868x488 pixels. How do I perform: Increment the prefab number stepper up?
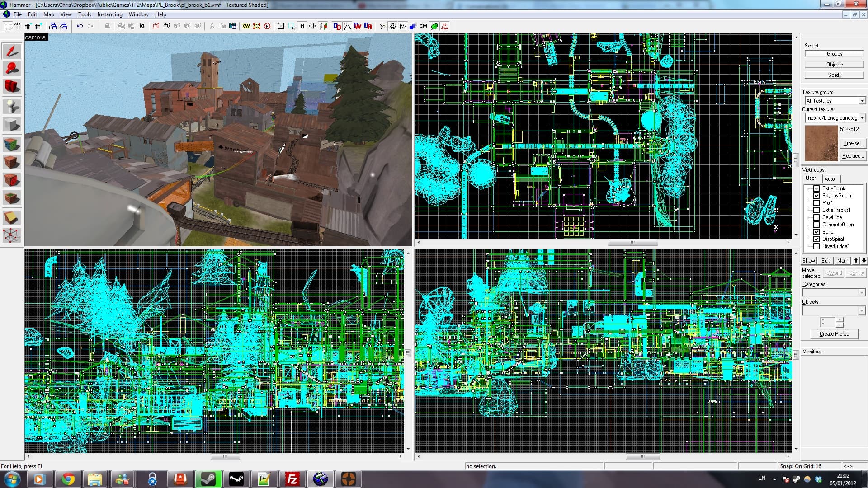[x=840, y=320]
